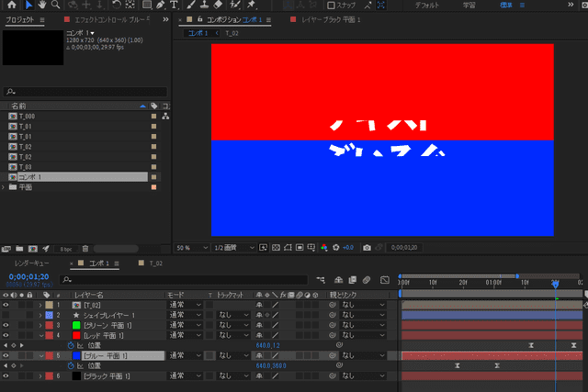Toggle mask and shape path visibility
Viewport: 588px width, 392px height.
(288, 248)
